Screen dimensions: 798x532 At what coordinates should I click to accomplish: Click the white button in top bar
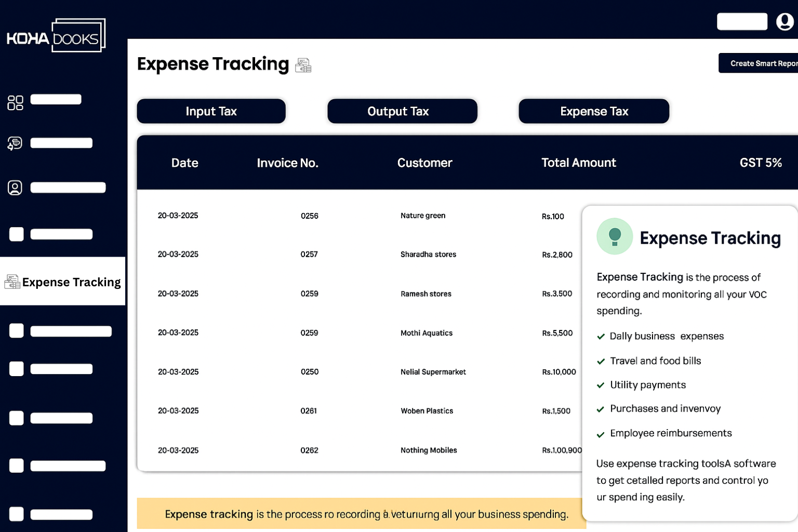tap(742, 22)
